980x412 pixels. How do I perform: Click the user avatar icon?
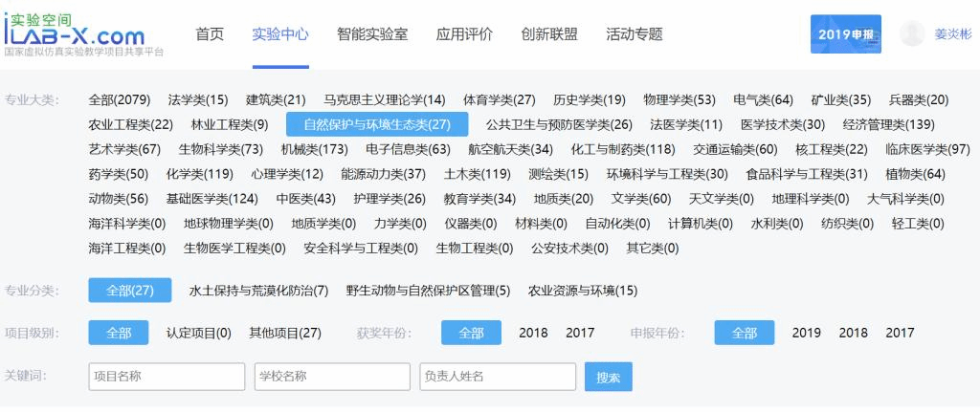tap(912, 33)
